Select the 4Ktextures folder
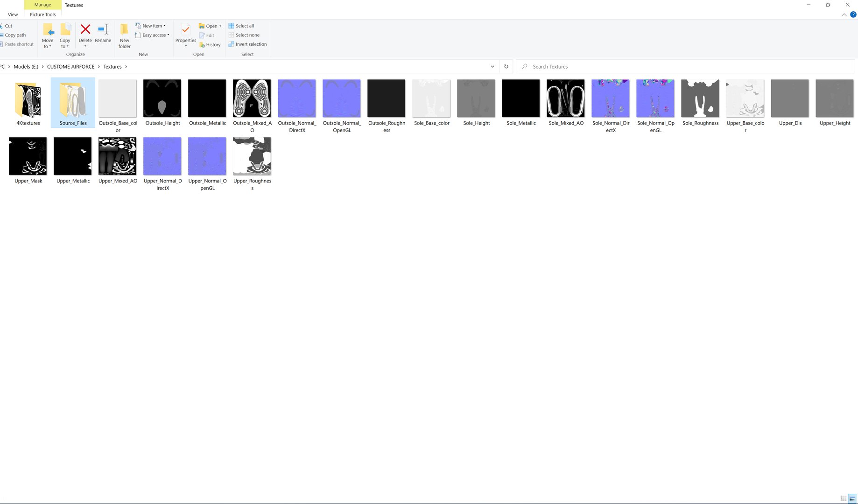Screen dimensions: 858x504 click(28, 104)
